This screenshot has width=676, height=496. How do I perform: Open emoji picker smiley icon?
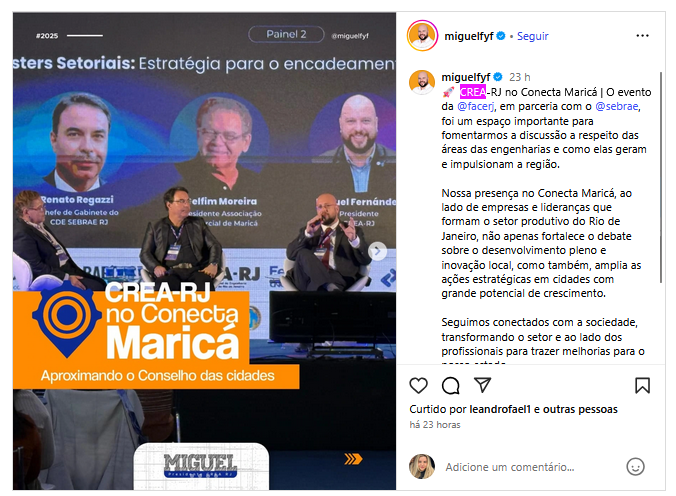(635, 467)
